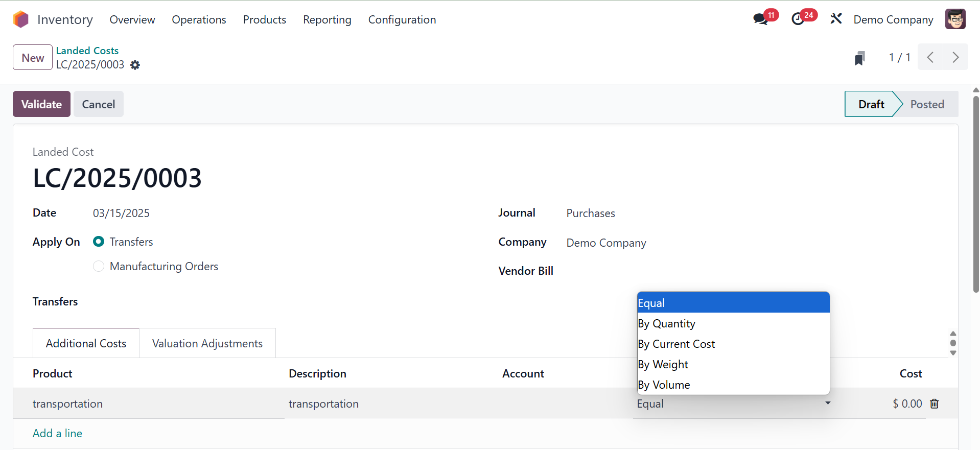Select the Manufacturing Orders radio option
The height and width of the screenshot is (450, 980).
(x=99, y=266)
